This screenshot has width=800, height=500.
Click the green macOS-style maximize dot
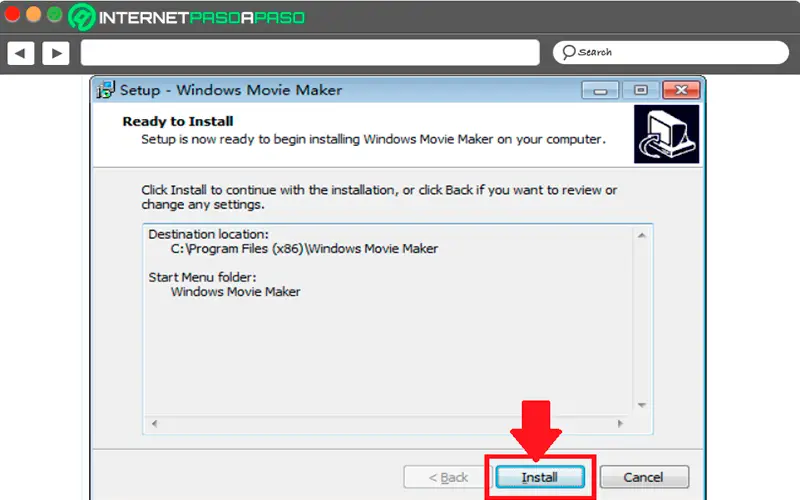coord(54,14)
